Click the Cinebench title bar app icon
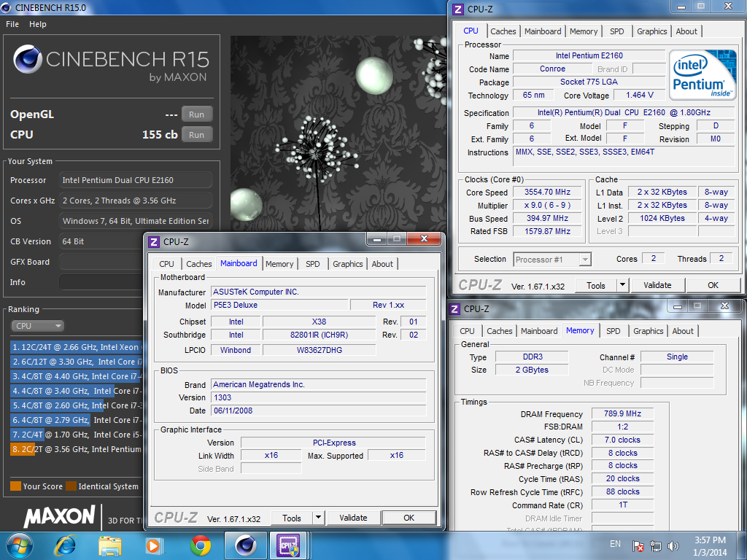 pyautogui.click(x=7, y=7)
